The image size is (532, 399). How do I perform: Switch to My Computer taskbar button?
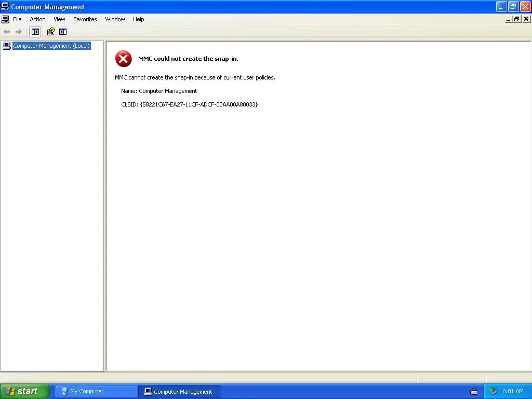96,392
